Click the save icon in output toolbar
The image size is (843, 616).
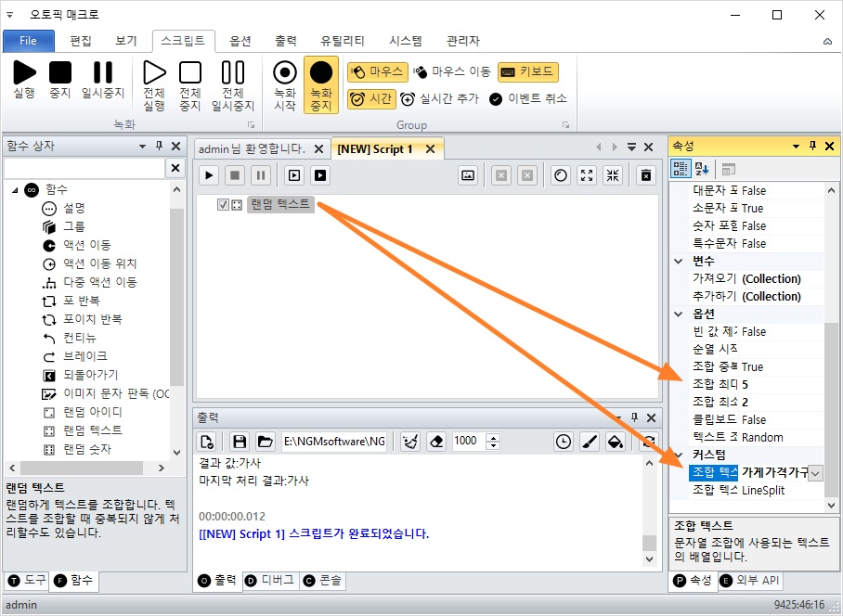pos(240,442)
